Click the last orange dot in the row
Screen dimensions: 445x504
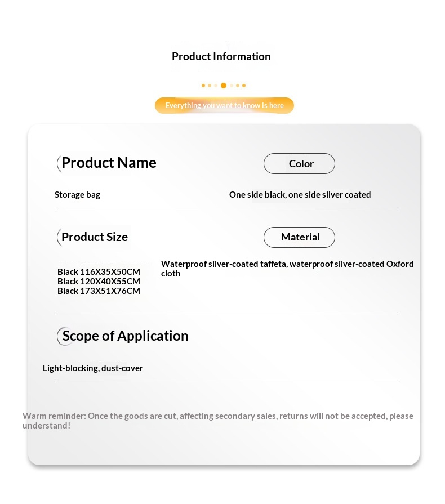click(244, 86)
